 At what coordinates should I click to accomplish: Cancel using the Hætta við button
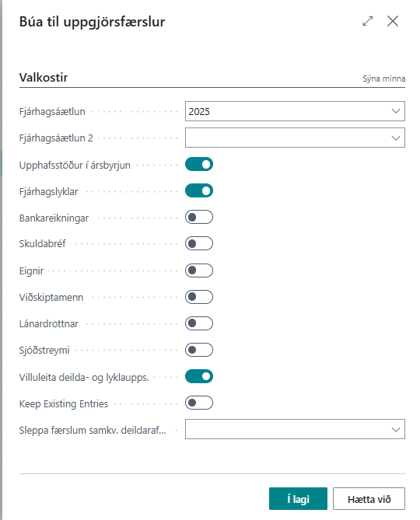coord(369,498)
